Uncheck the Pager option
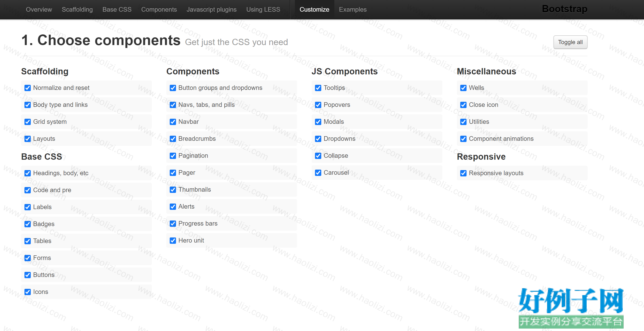This screenshot has height=331, width=644. [x=173, y=173]
